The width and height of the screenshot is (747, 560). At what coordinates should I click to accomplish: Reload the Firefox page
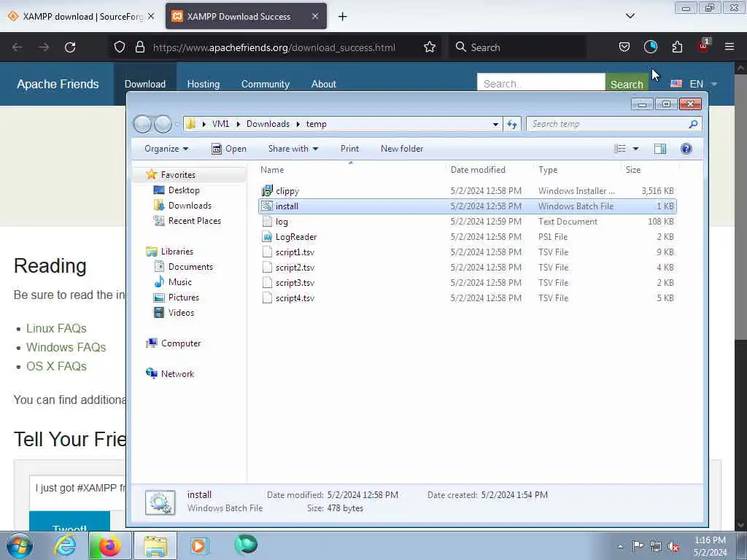coord(70,47)
